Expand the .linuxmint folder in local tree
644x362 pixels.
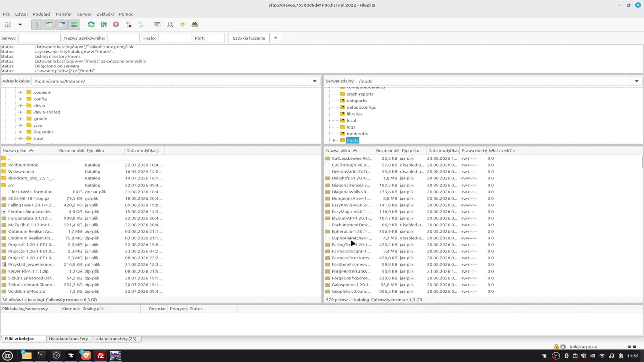coord(20,132)
